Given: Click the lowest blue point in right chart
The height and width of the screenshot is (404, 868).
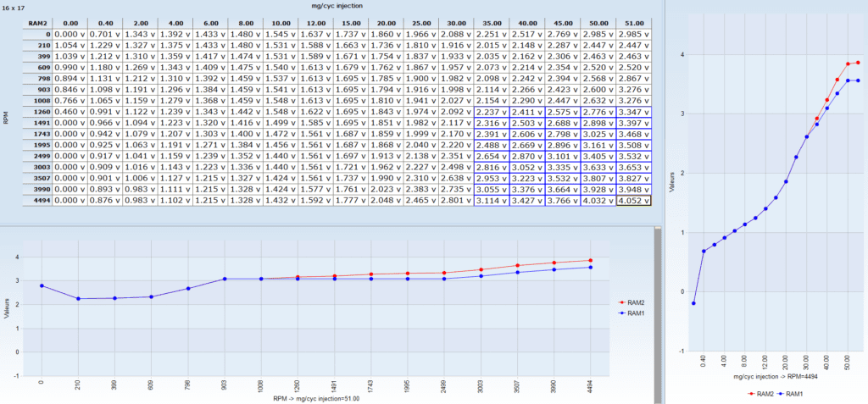Looking at the screenshot, I should (x=693, y=303).
